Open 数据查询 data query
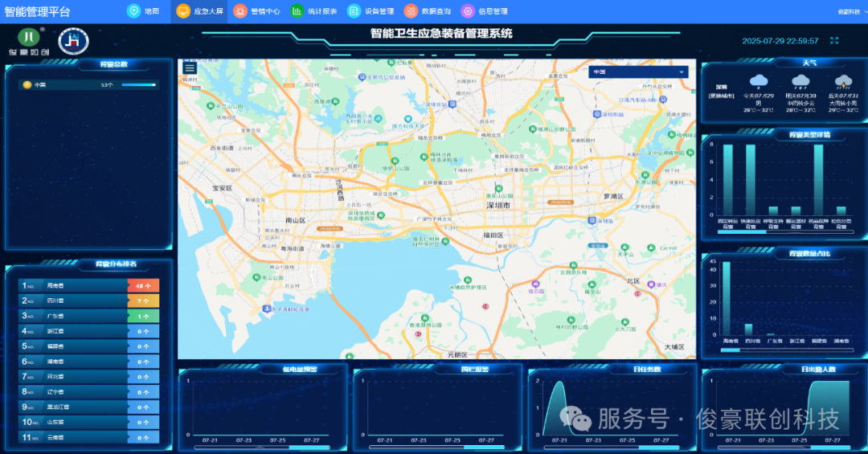Viewport: 868px width, 454px height. [428, 11]
